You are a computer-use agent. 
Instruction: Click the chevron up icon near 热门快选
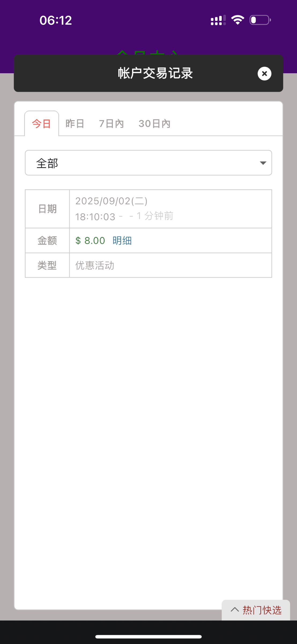(235, 609)
